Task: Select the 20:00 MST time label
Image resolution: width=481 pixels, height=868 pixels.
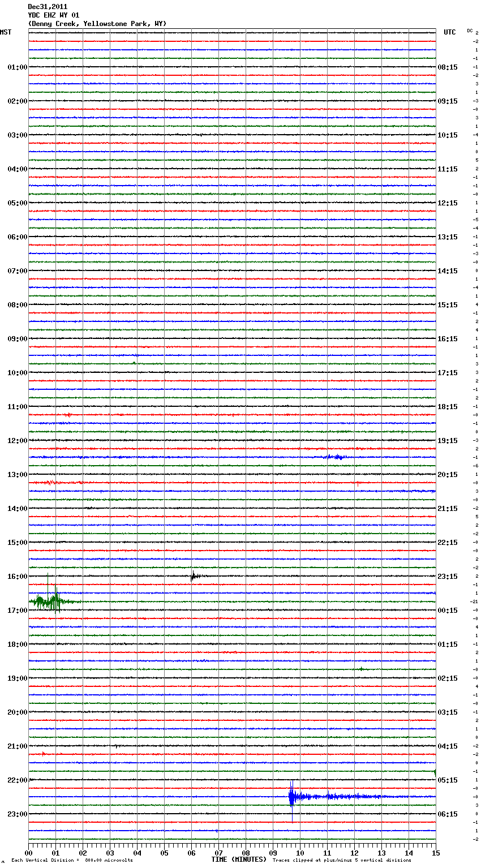Action: pos(18,712)
